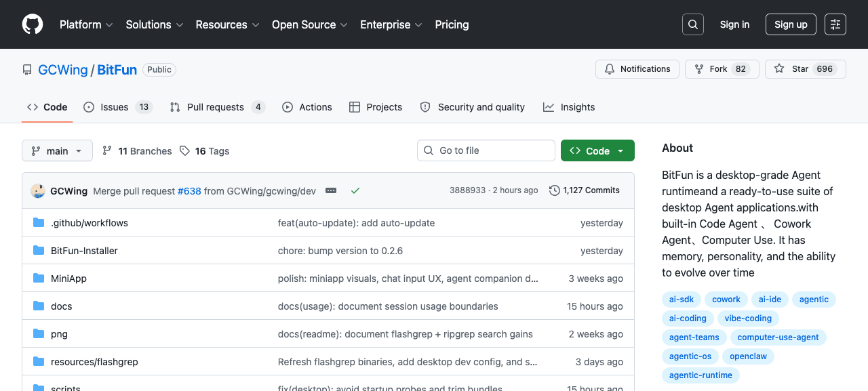868x391 pixels.
Task: Select the Code tab
Action: [47, 107]
